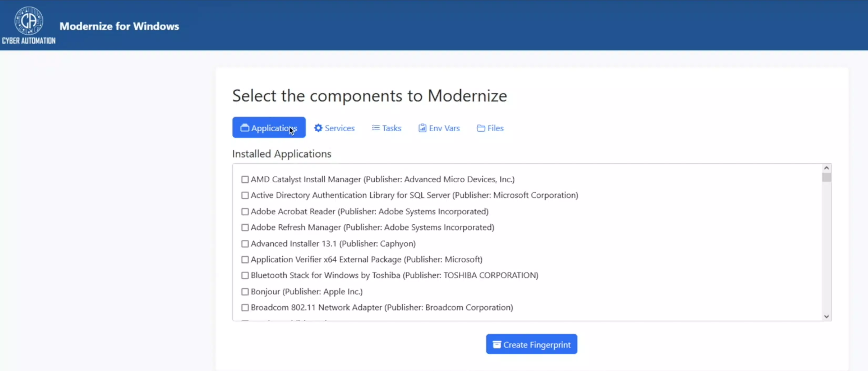Check Advanced Installer 13.1 box
The height and width of the screenshot is (371, 868).
245,244
